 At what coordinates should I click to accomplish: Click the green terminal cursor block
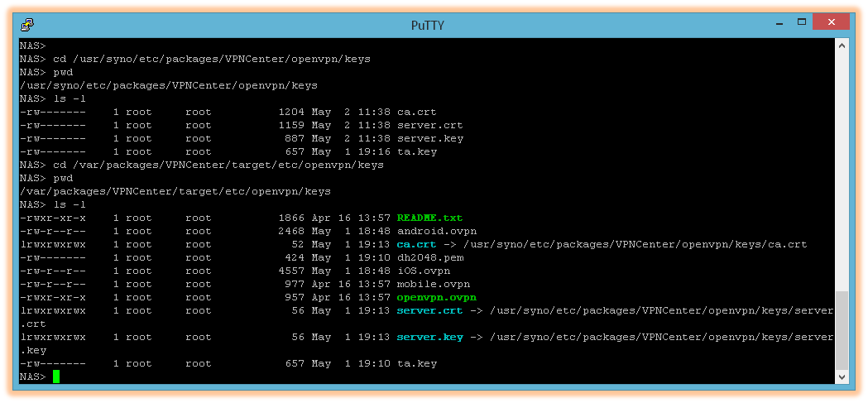click(x=56, y=377)
